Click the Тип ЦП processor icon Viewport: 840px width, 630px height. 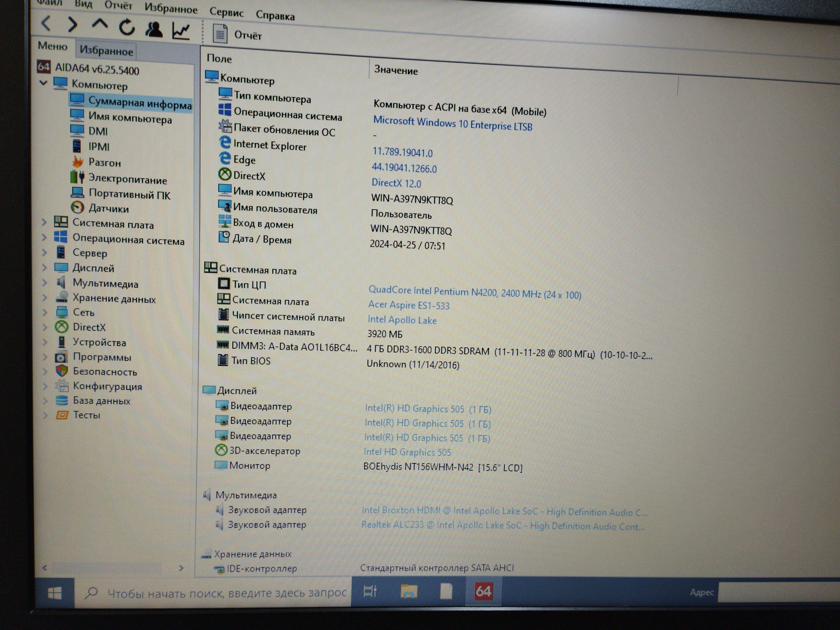tap(224, 283)
